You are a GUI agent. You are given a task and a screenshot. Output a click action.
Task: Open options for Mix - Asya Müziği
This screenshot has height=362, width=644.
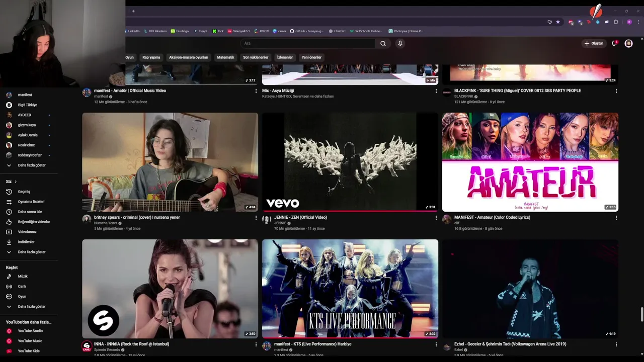click(436, 91)
